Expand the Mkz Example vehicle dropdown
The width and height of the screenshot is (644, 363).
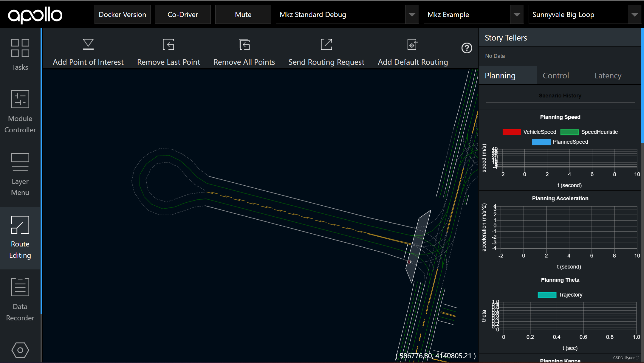pyautogui.click(x=474, y=14)
